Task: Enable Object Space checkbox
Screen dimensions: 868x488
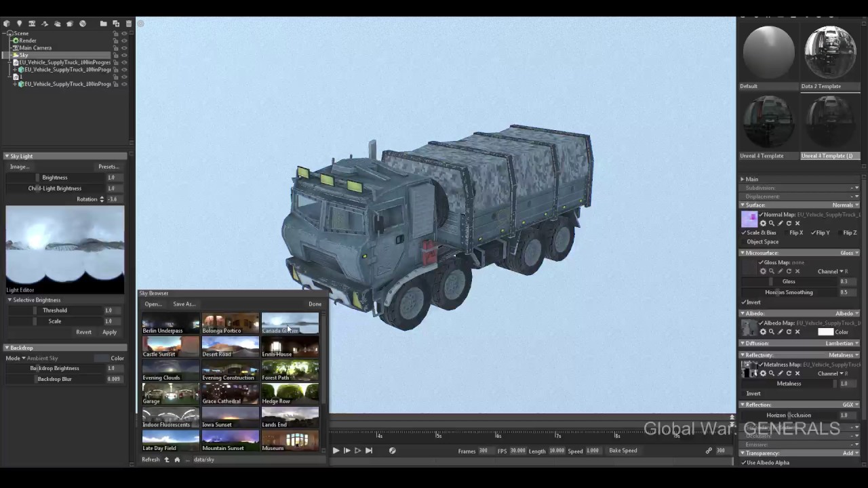Action: [x=744, y=242]
